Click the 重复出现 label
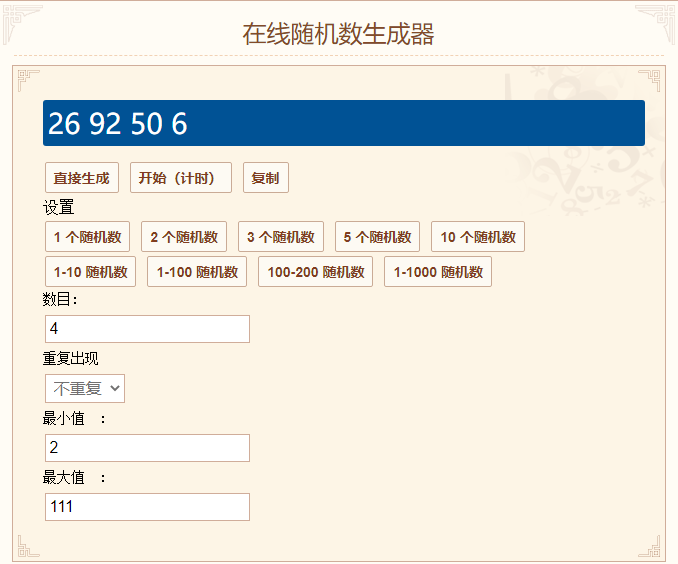Image resolution: width=678 pixels, height=564 pixels. click(70, 358)
